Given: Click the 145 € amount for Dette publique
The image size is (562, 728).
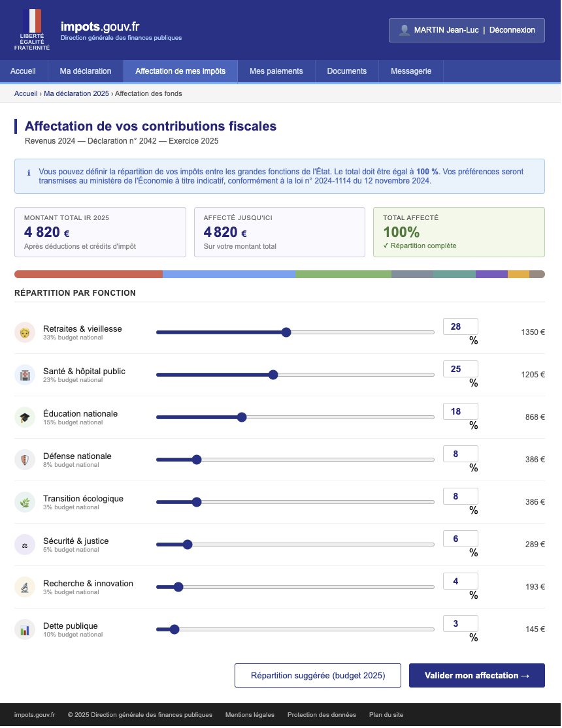Looking at the screenshot, I should point(535,630).
